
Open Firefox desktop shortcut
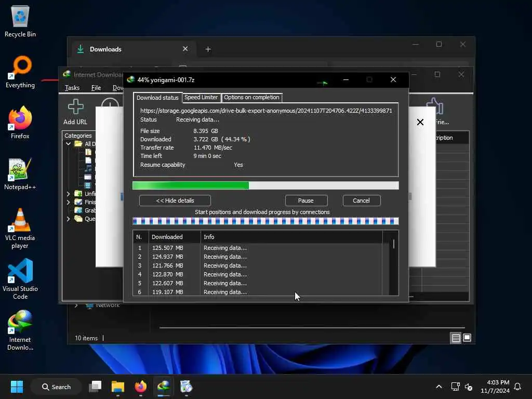click(x=20, y=123)
